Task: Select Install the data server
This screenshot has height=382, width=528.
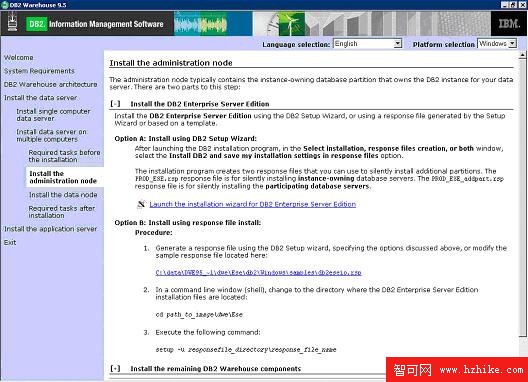Action: pyautogui.click(x=40, y=98)
